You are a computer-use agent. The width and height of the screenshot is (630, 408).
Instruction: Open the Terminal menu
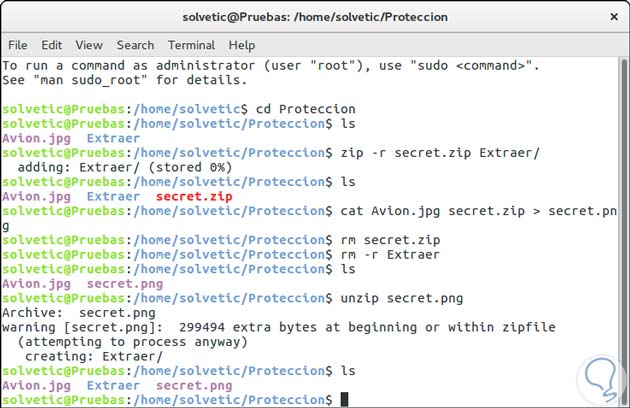191,45
